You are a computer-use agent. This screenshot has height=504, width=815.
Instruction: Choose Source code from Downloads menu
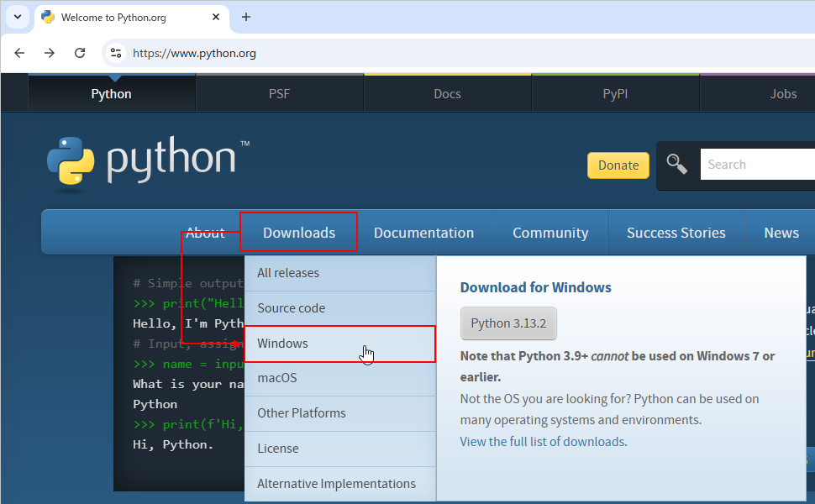(x=340, y=308)
